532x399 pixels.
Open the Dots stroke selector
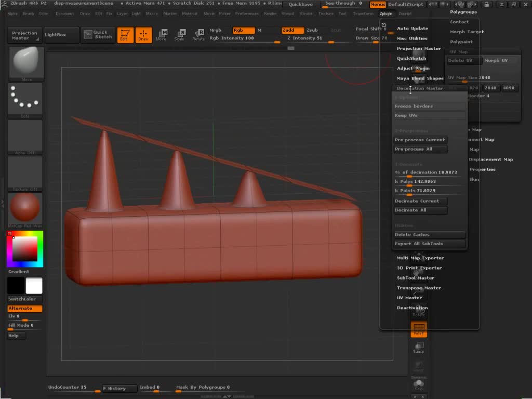[x=25, y=100]
